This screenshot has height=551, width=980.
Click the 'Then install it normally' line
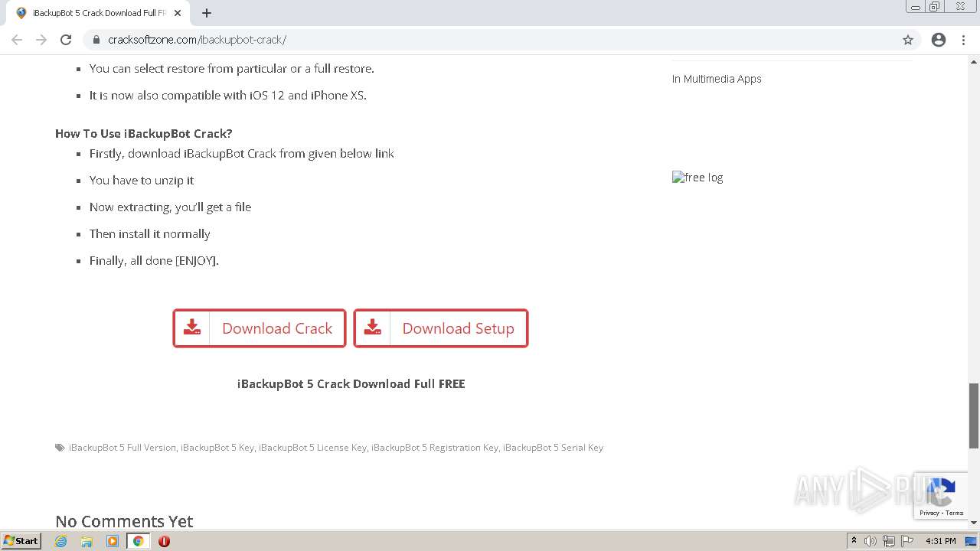click(x=150, y=234)
